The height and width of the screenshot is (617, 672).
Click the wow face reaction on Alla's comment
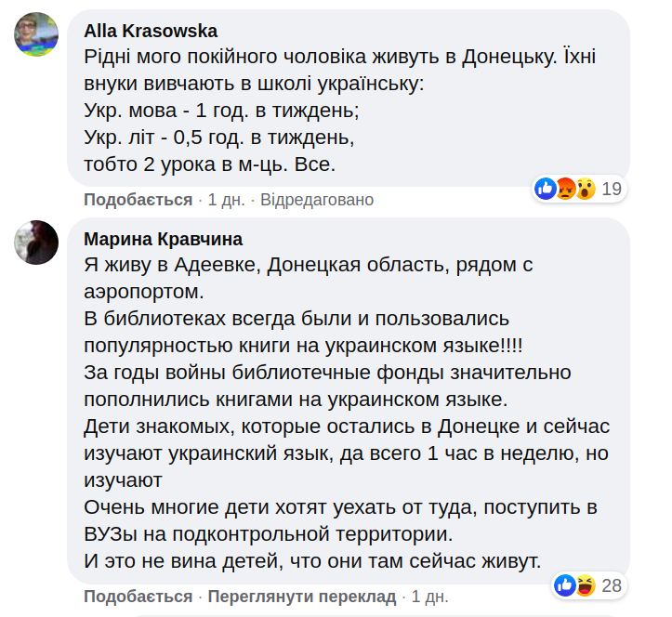(x=585, y=190)
